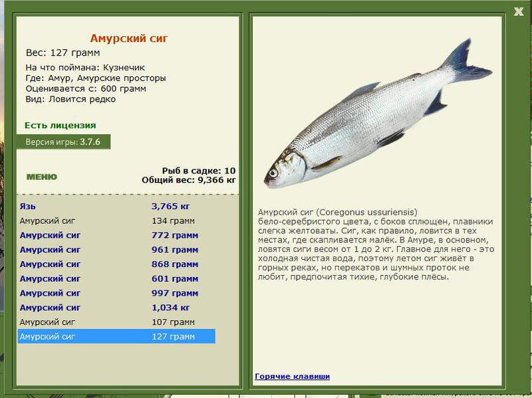Click the На что поймана: Кузнечик line

point(85,68)
